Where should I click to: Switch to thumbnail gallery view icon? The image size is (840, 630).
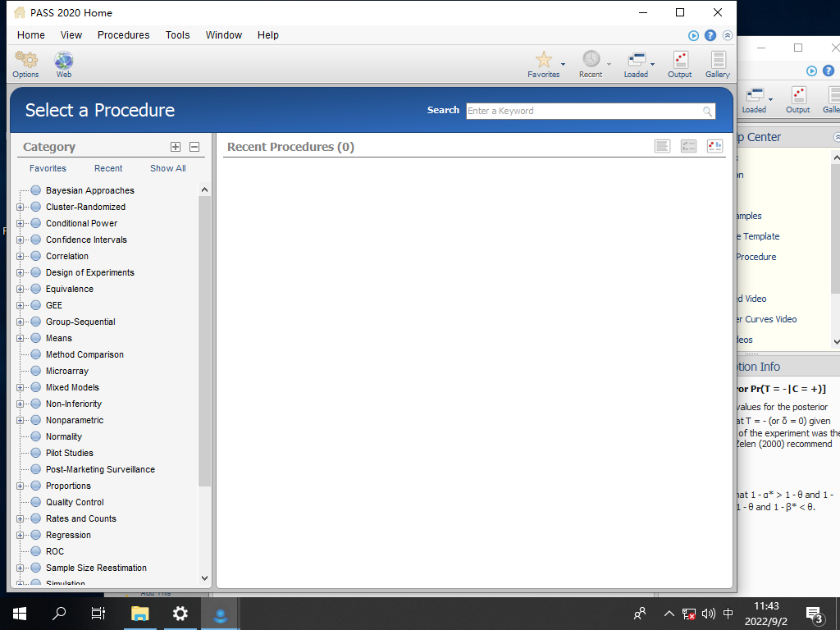tap(714, 146)
